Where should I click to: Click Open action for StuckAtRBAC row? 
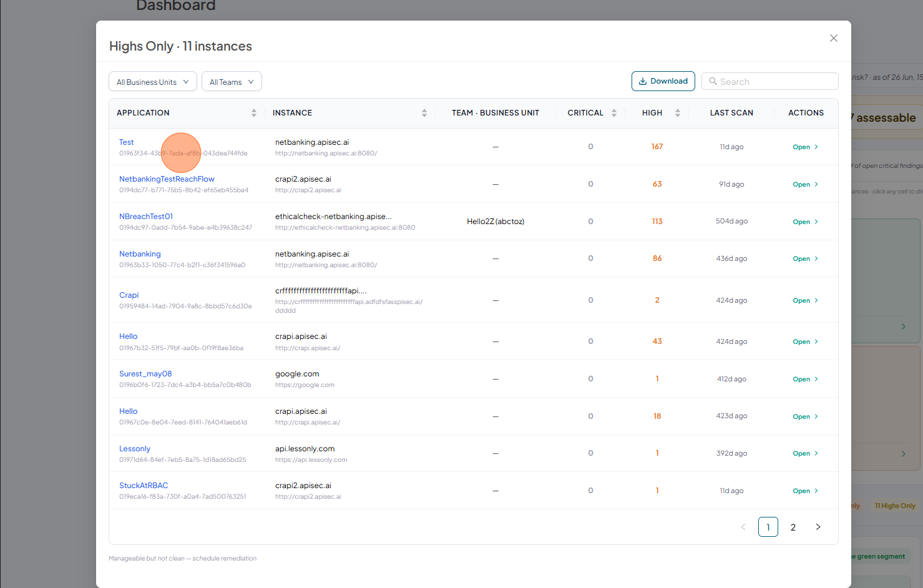point(805,491)
